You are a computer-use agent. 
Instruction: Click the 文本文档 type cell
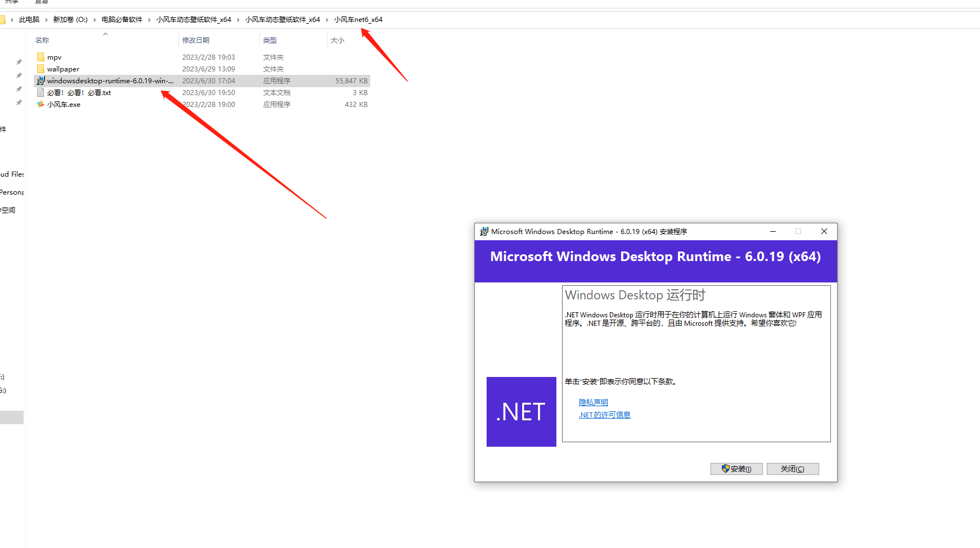click(277, 93)
